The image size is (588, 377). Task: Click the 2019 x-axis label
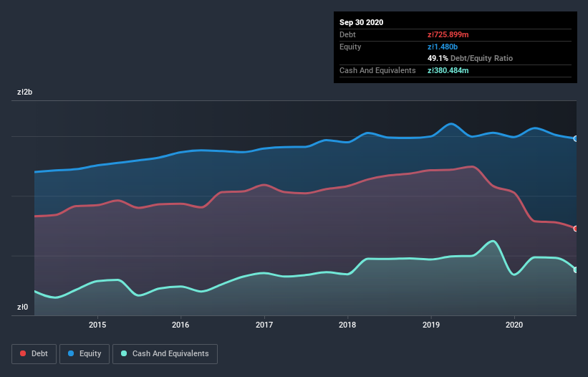[431, 325]
